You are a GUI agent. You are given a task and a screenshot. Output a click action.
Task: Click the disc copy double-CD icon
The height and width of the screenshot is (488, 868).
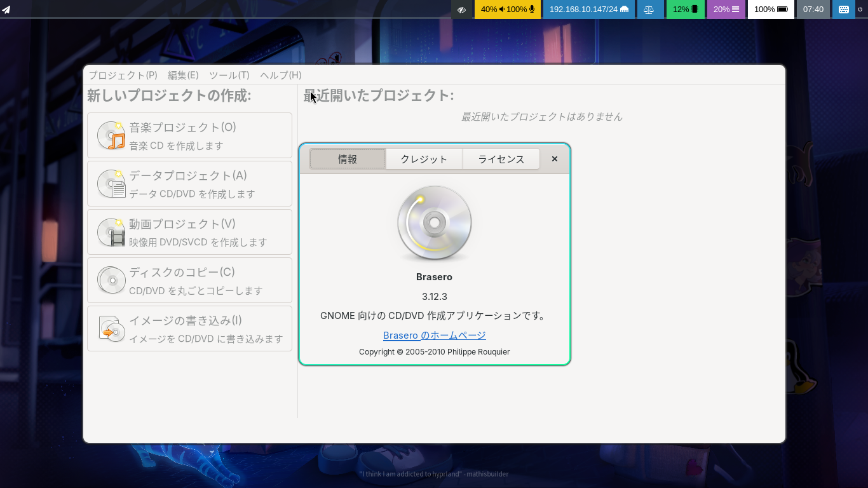pos(111,280)
